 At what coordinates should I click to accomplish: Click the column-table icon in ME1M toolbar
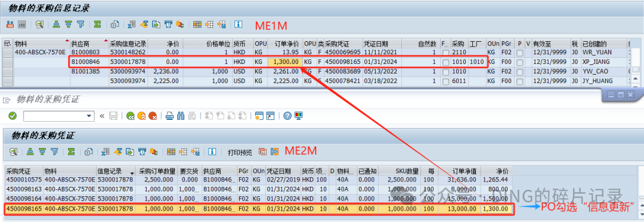coord(21,24)
